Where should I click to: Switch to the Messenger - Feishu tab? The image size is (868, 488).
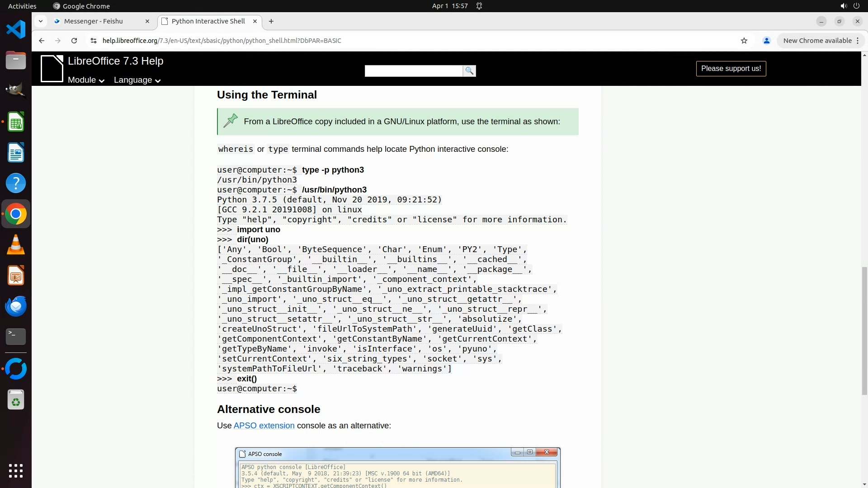tap(94, 21)
